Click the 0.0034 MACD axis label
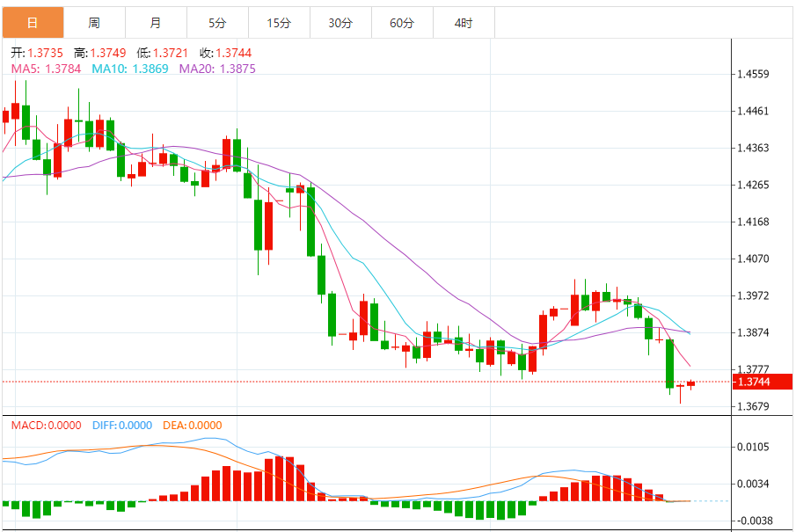796x532 pixels. pyautogui.click(x=754, y=485)
